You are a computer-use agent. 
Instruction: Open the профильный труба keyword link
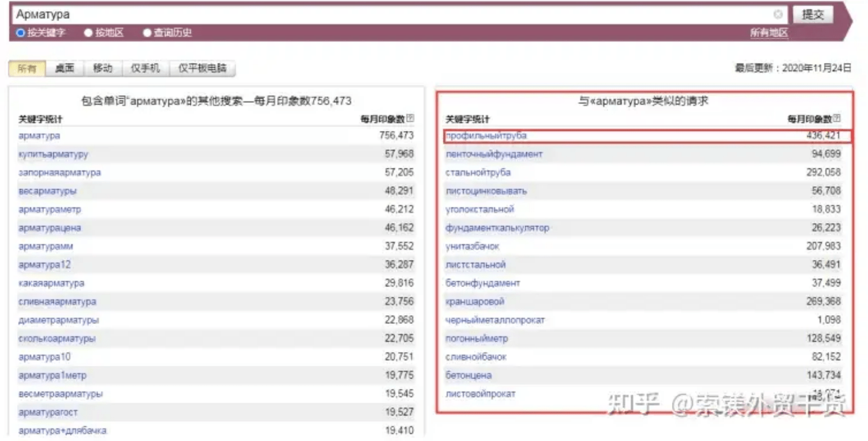[486, 136]
